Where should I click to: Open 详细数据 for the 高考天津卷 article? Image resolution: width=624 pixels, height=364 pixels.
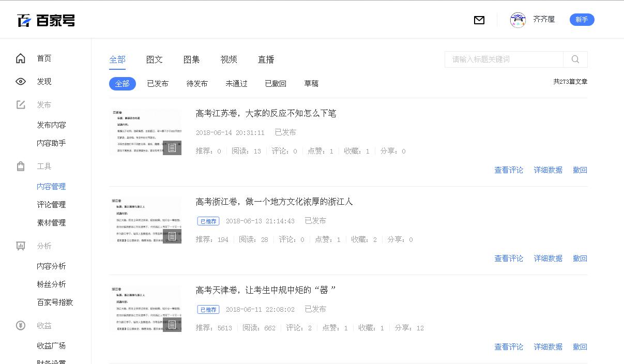pyautogui.click(x=548, y=346)
